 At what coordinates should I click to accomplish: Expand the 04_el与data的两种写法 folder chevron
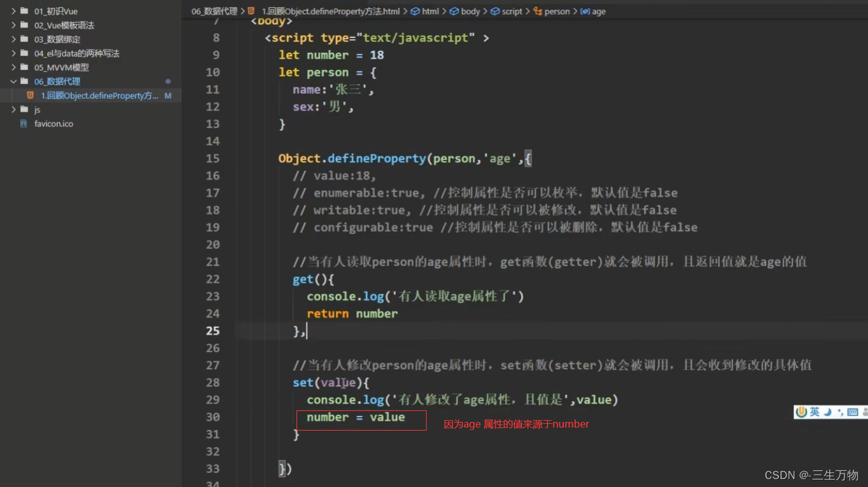tap(14, 53)
